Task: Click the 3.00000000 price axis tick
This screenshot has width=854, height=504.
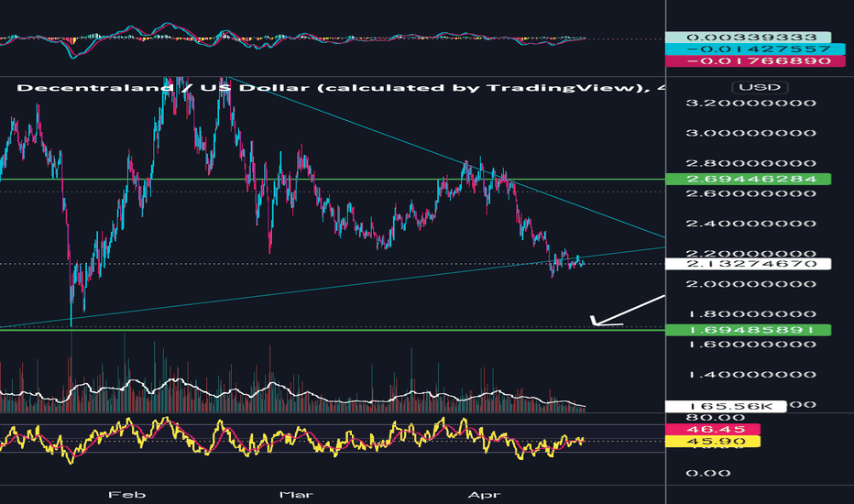Action: click(x=751, y=133)
